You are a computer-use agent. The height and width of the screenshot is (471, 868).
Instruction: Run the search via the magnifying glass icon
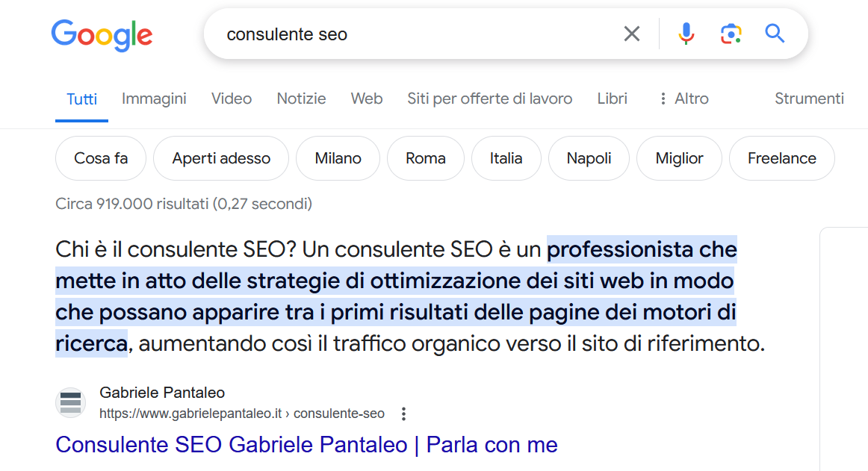(x=775, y=33)
